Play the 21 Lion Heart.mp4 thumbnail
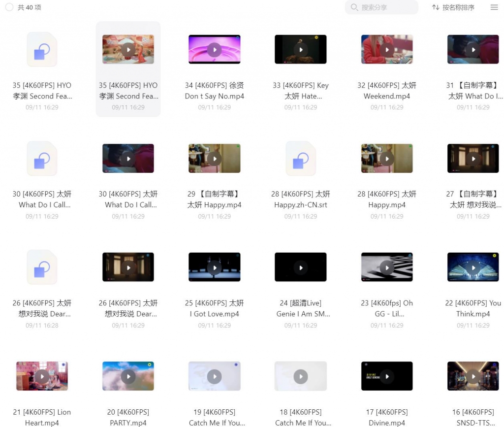 42,376
